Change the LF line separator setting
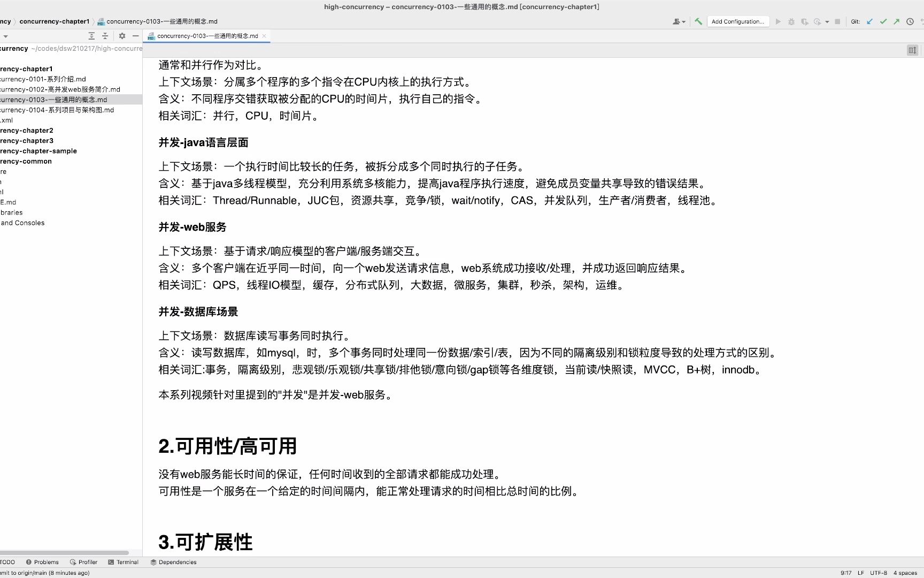Screen dimensions: 924x578 click(x=861, y=573)
